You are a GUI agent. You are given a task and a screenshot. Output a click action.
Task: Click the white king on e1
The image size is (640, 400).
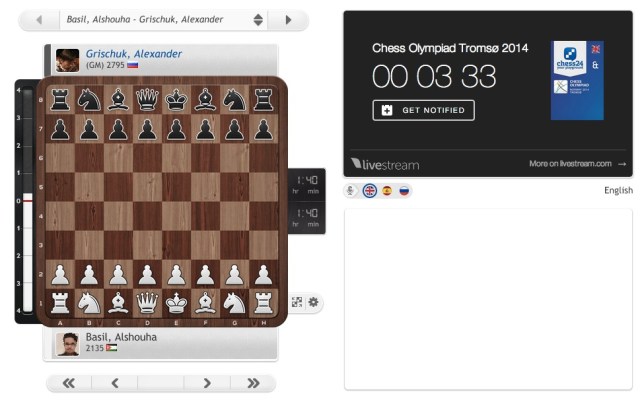pos(176,302)
